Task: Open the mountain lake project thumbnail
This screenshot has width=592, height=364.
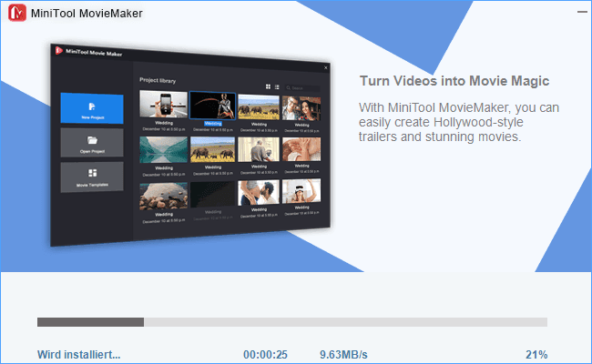Action: (x=164, y=149)
